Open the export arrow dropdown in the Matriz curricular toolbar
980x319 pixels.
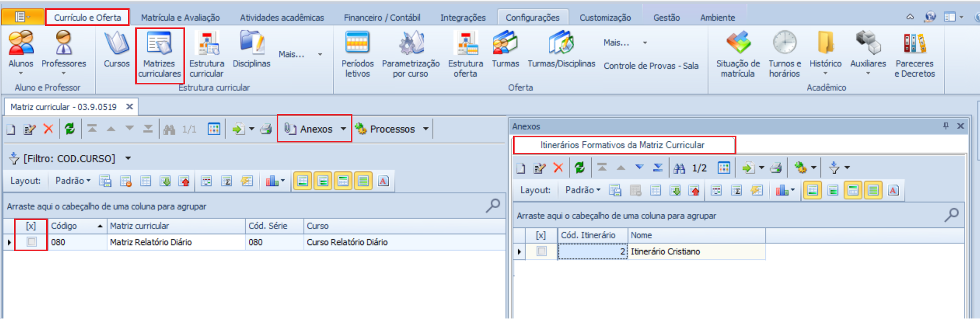(251, 129)
